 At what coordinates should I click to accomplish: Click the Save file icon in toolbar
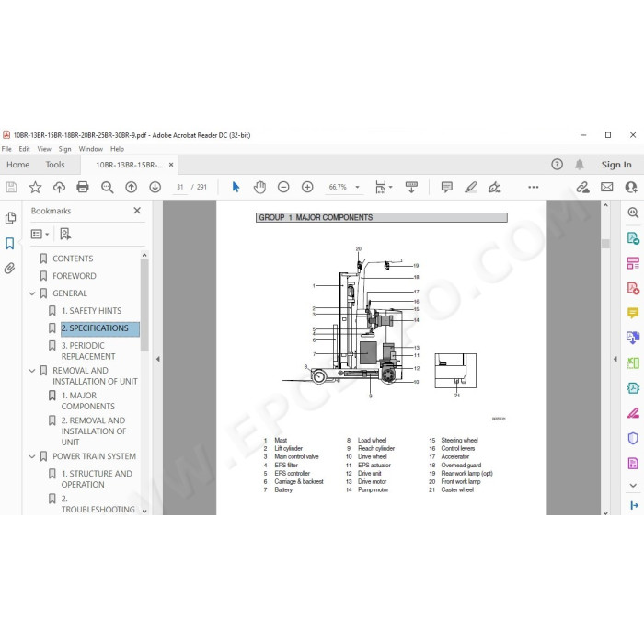pos(11,188)
